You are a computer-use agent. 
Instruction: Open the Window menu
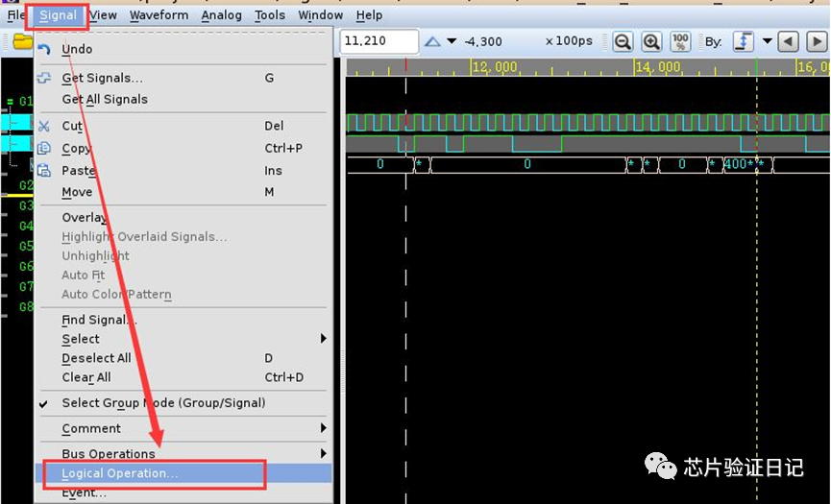coord(321,15)
